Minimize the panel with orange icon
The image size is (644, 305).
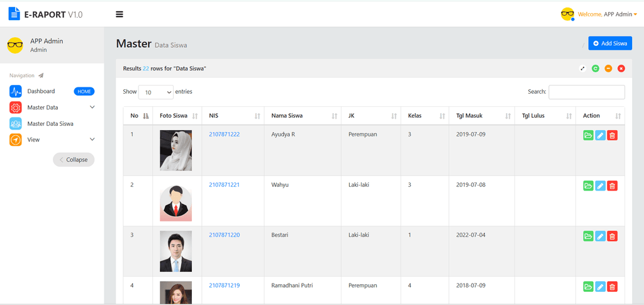(x=608, y=69)
